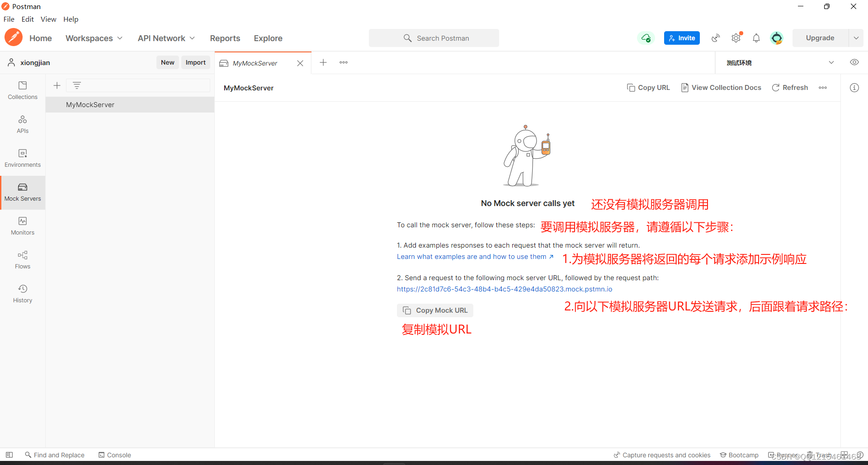Open View Collection Docs
The width and height of the screenshot is (868, 465).
point(722,88)
